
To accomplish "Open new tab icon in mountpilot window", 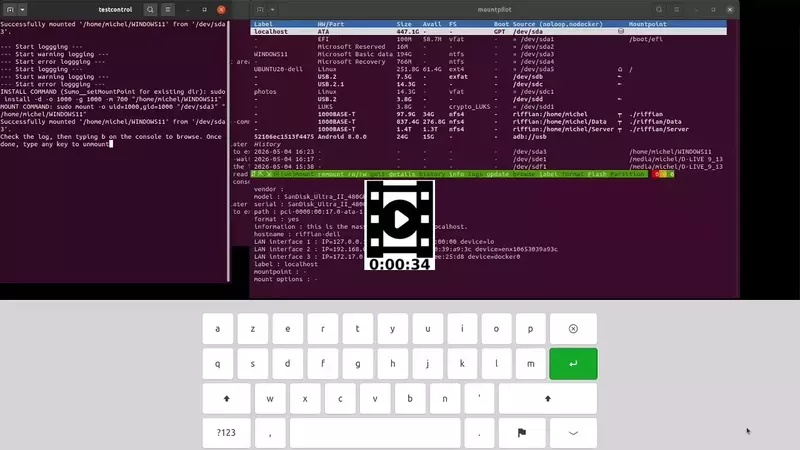I will (260, 9).
